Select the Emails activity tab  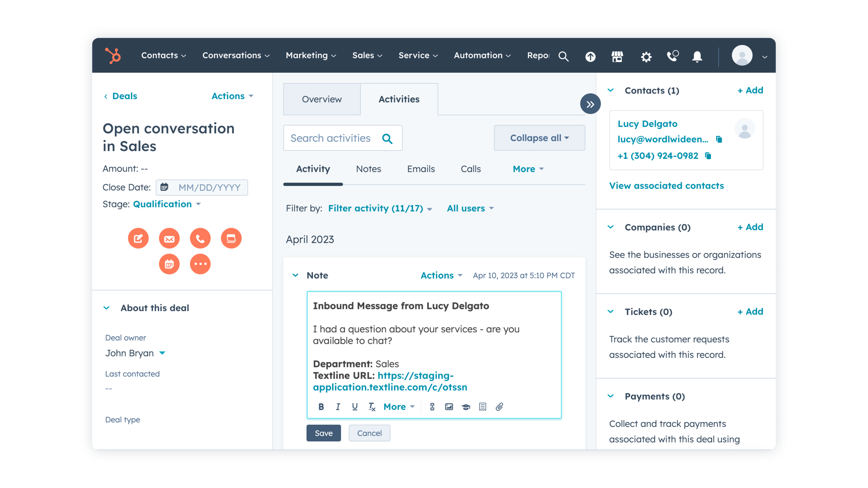(x=420, y=169)
